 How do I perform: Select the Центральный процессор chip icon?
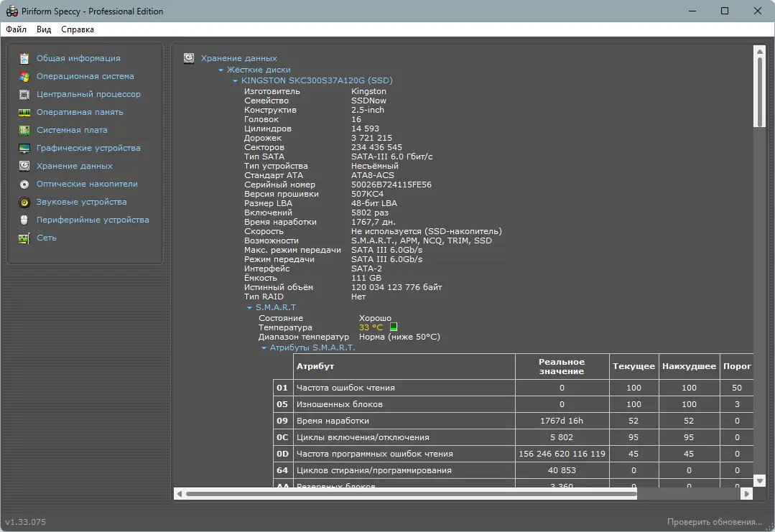click(24, 94)
